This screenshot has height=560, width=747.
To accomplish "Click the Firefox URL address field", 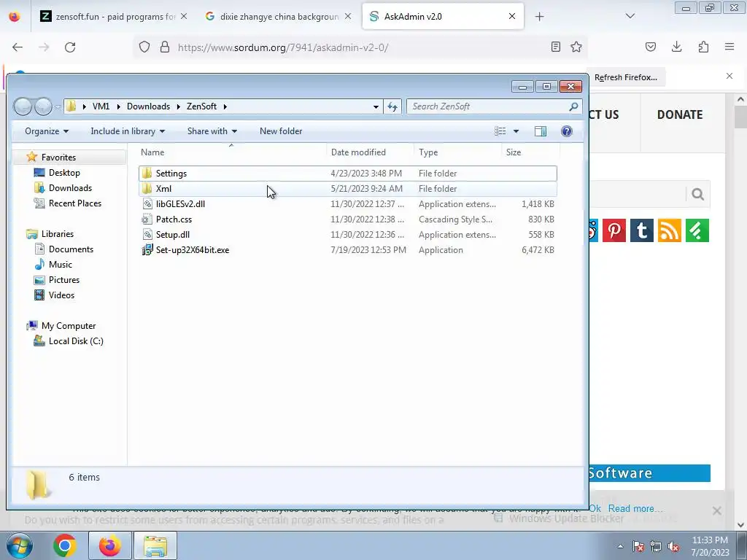I will (x=362, y=47).
